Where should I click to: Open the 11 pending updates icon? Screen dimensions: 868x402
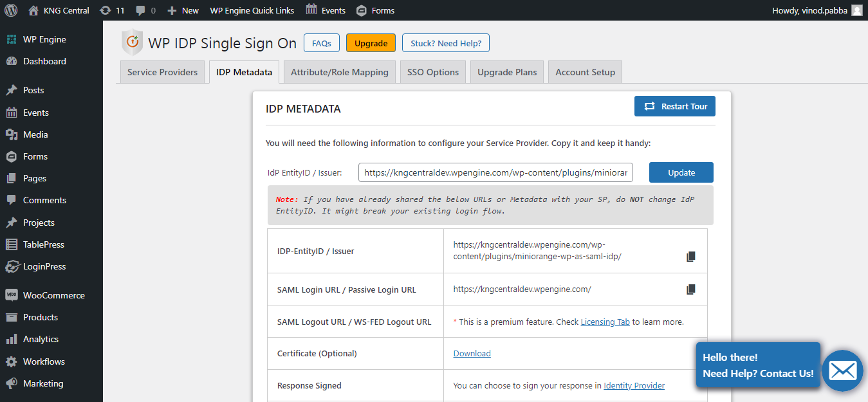pyautogui.click(x=106, y=10)
